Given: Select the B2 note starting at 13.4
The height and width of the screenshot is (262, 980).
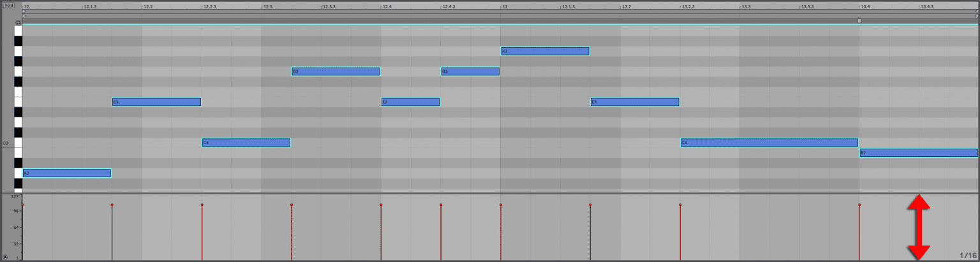Looking at the screenshot, I should (919, 152).
